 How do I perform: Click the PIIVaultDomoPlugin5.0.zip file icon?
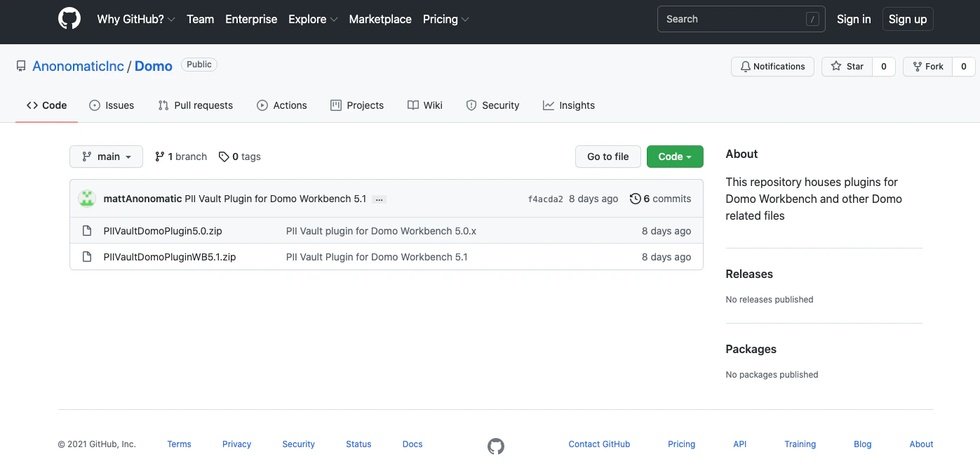tap(87, 231)
